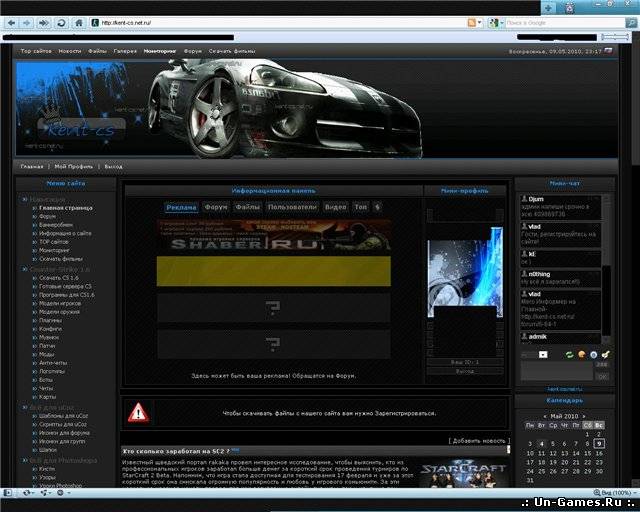Click Галерея in the top navigation bar
Image resolution: width=640 pixels, height=512 pixels.
[125, 50]
